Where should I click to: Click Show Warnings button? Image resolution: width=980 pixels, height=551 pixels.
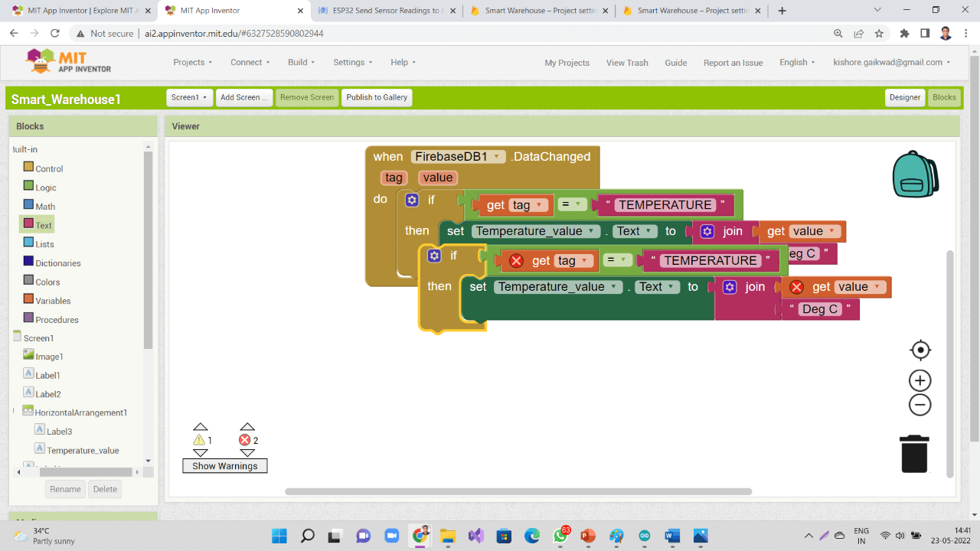click(x=225, y=466)
